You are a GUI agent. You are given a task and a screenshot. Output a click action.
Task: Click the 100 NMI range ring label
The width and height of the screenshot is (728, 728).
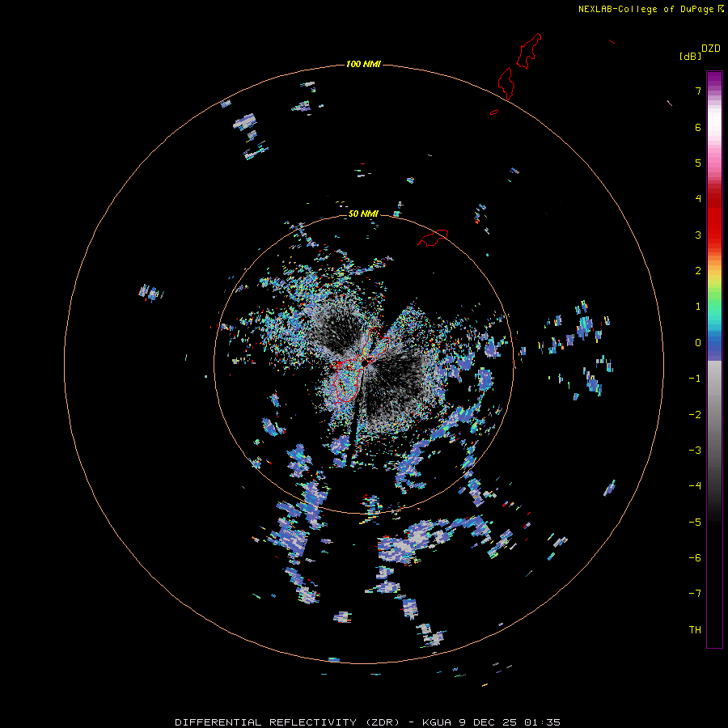pos(363,64)
